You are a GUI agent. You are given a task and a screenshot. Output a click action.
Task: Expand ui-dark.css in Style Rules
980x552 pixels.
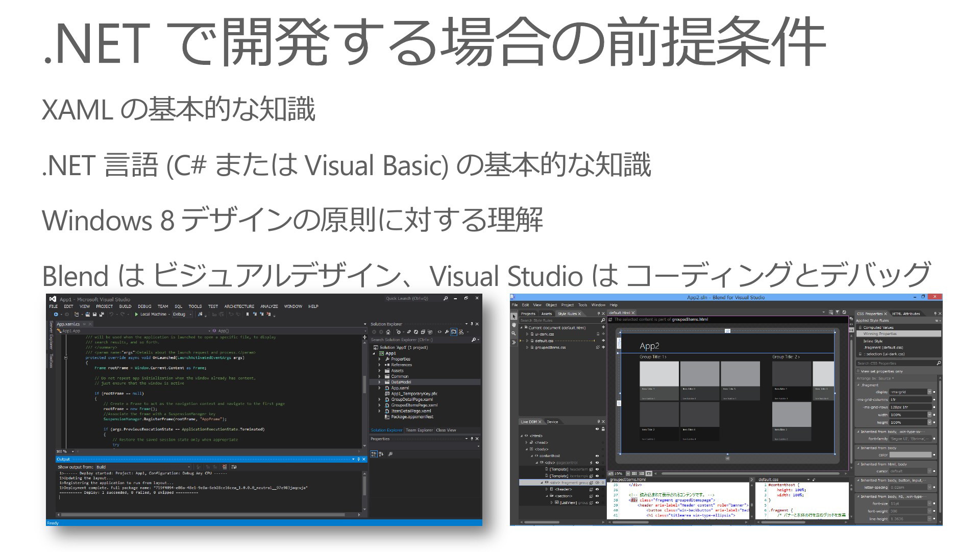tap(527, 334)
